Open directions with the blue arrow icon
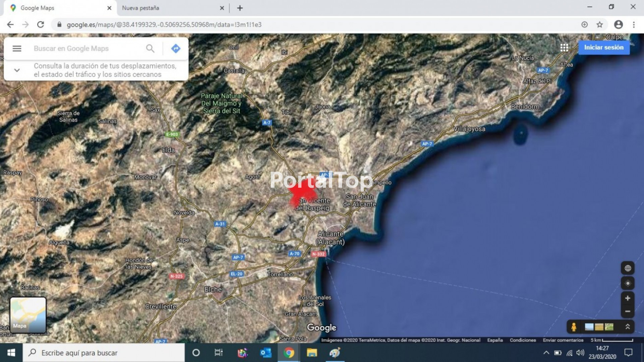Screen dimensions: 644x362 (x=176, y=49)
